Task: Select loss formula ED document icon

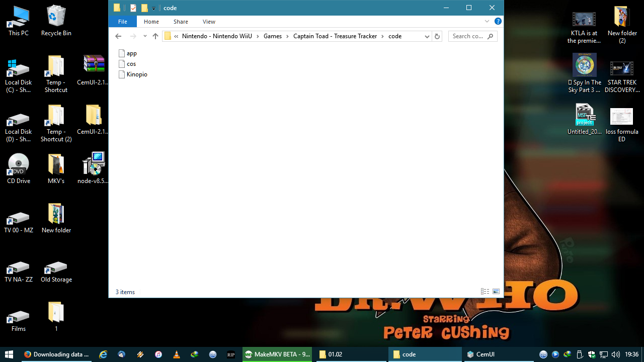Action: point(622,125)
